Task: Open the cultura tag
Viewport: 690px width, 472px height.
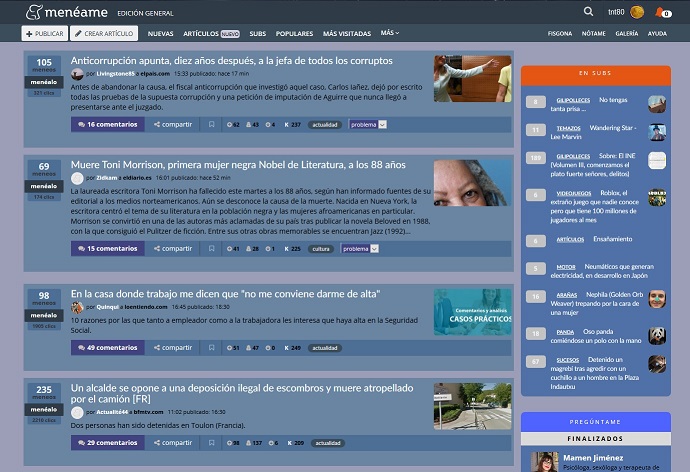Action: [x=321, y=249]
